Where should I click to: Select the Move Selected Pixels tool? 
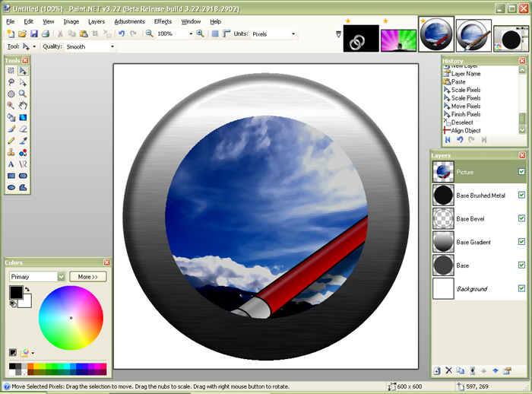(x=23, y=71)
